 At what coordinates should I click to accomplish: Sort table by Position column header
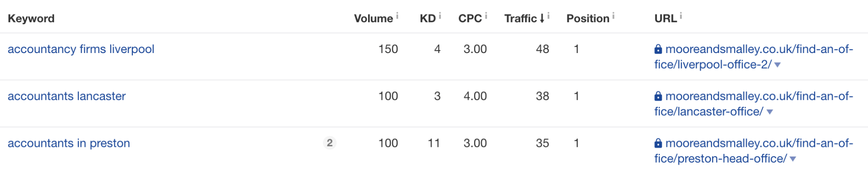(588, 18)
